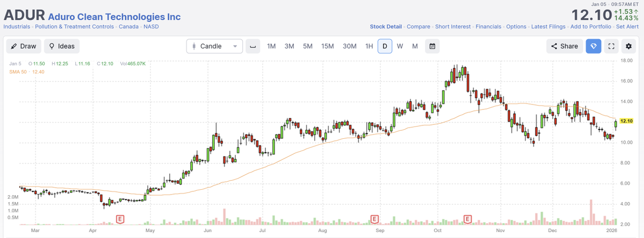Select the W weekly interval

(400, 46)
